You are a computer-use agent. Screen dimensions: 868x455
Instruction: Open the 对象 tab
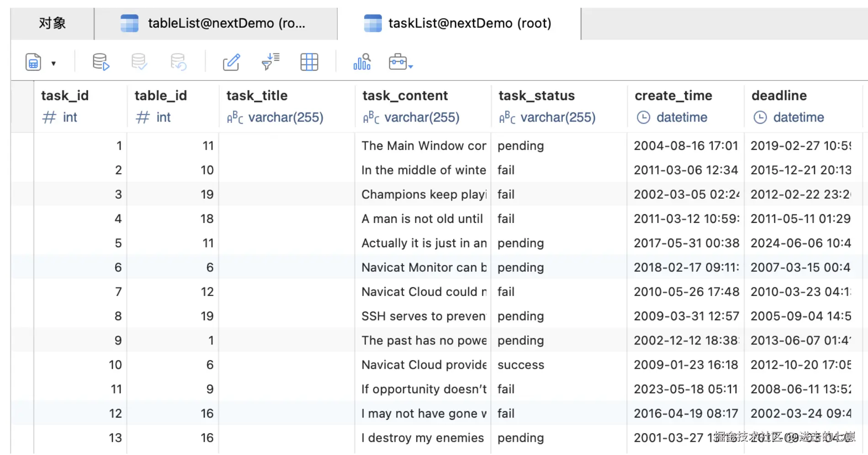pos(52,23)
